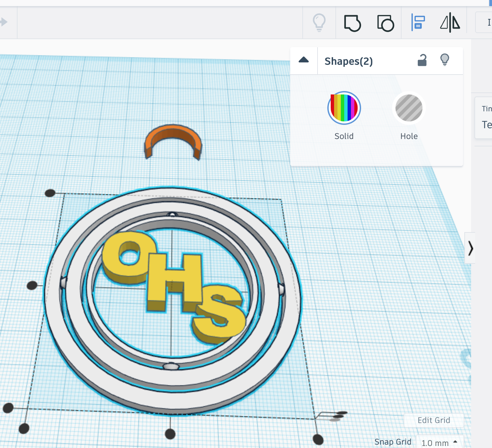492x448 pixels.
Task: Click the bottom-edge midpoint resize handle
Action: [170, 434]
